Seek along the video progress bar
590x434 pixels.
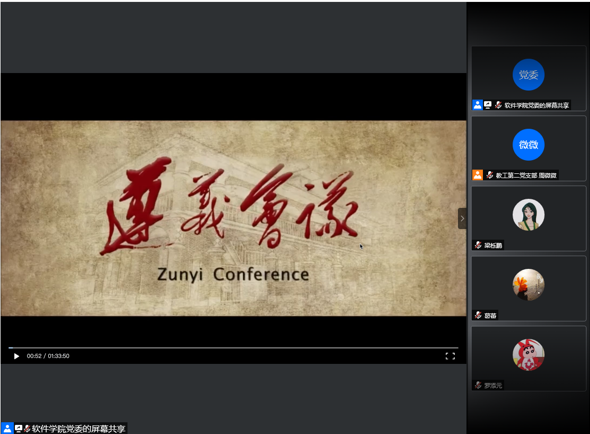click(x=233, y=347)
